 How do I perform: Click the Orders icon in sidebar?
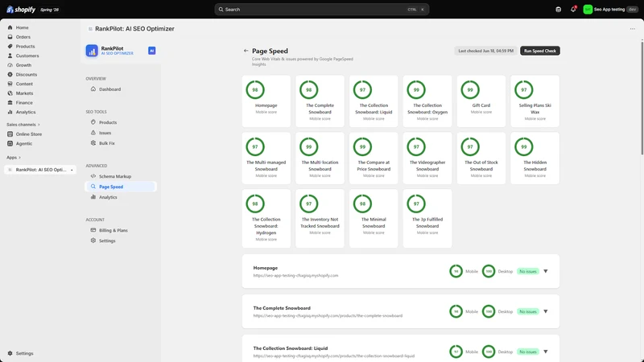tap(10, 37)
